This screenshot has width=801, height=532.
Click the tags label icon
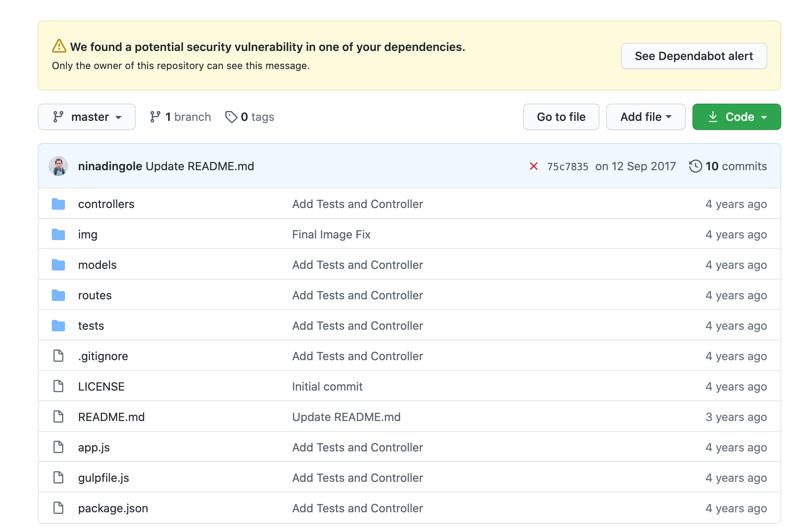231,117
